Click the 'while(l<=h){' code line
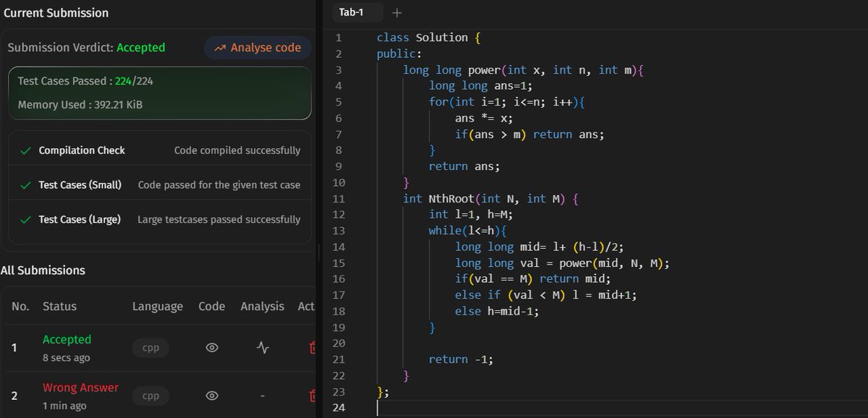 click(x=467, y=231)
